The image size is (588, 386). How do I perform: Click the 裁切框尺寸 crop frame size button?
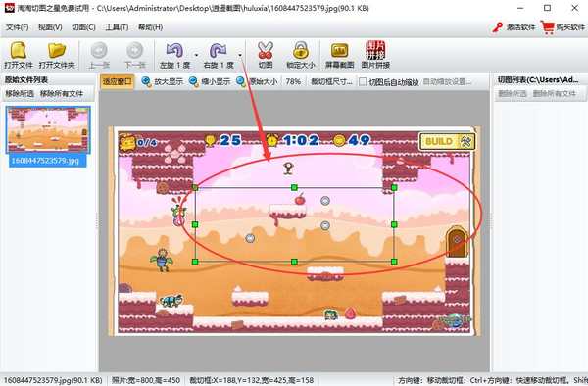(x=331, y=81)
